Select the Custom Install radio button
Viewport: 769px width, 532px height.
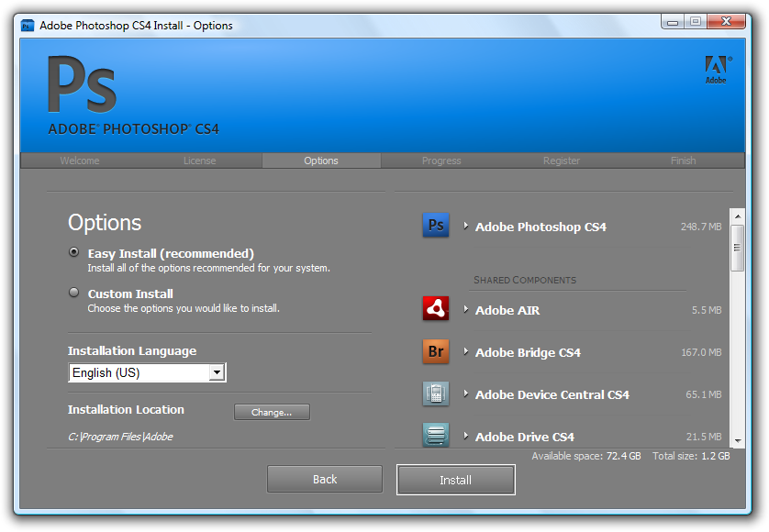pyautogui.click(x=73, y=293)
